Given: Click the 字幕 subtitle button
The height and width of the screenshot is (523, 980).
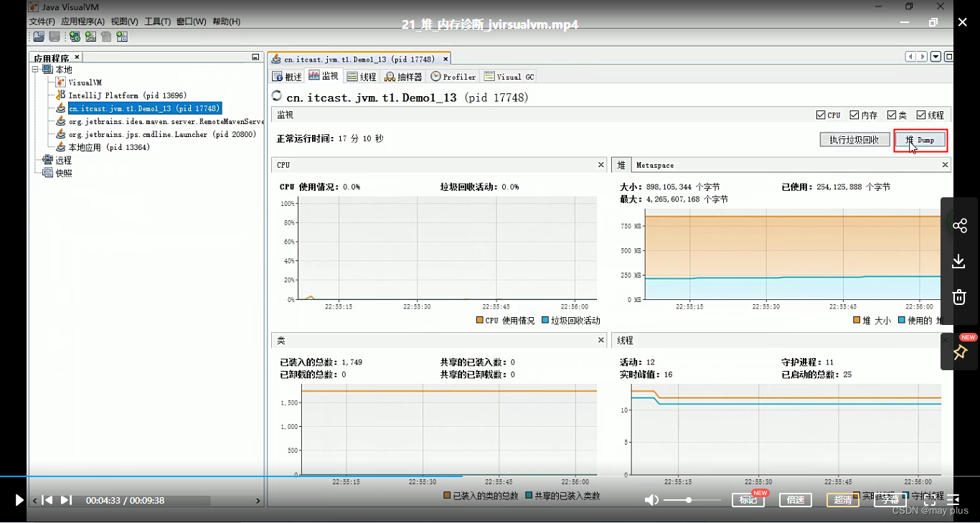Looking at the screenshot, I should 890,500.
